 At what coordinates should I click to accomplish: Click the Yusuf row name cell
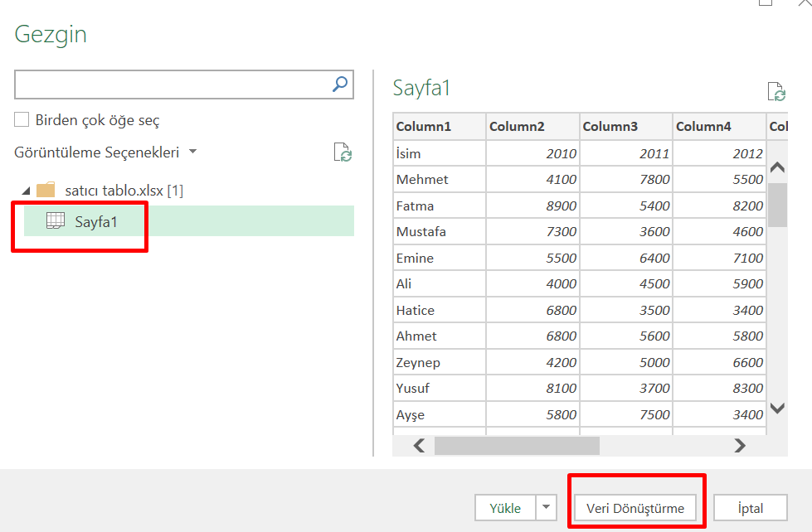tap(440, 388)
